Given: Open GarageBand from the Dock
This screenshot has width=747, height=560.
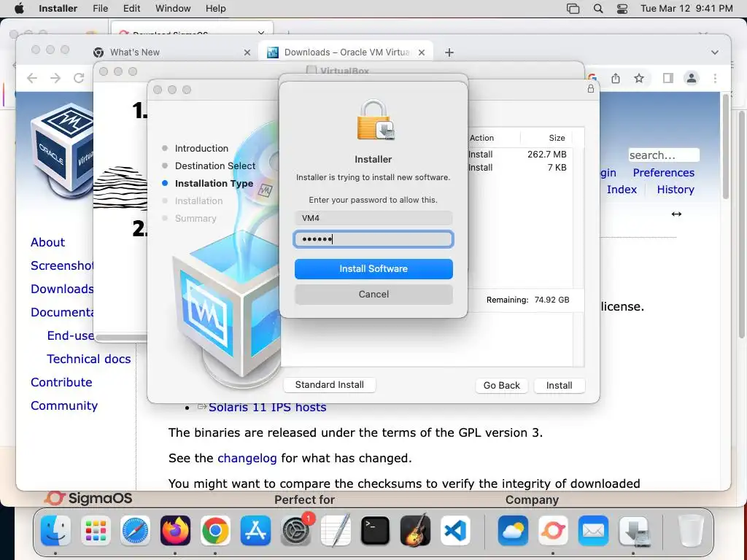Looking at the screenshot, I should pos(415,530).
